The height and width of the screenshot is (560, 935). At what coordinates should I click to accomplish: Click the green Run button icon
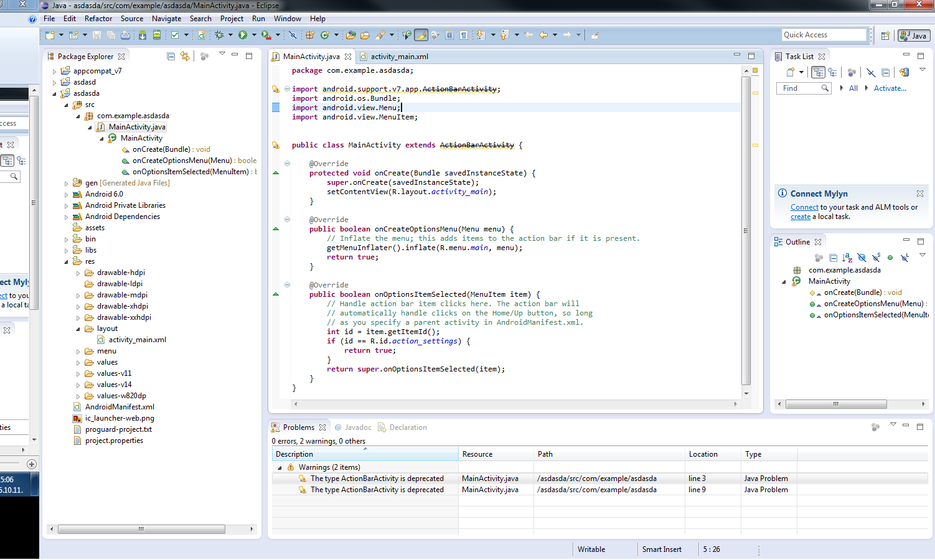[243, 35]
